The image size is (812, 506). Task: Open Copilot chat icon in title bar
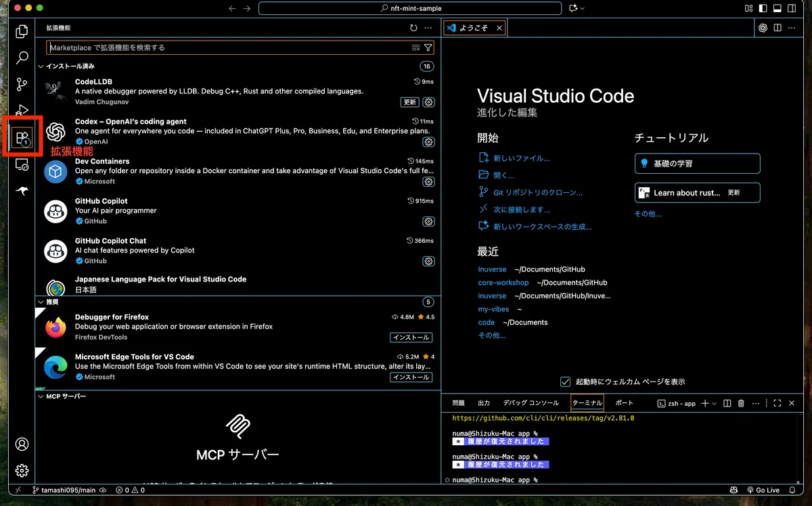point(573,8)
